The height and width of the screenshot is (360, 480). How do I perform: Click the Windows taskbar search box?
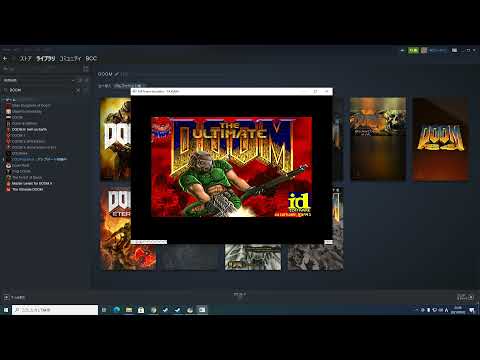click(55, 310)
